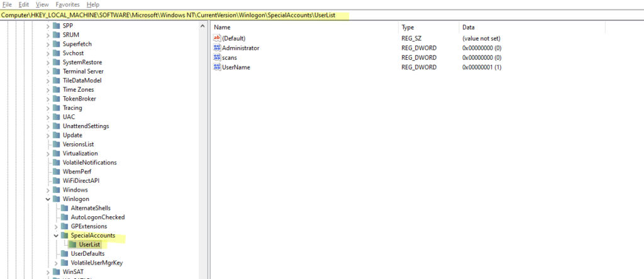Select the Winlogon tree key
This screenshot has width=644, height=279.
pos(76,199)
